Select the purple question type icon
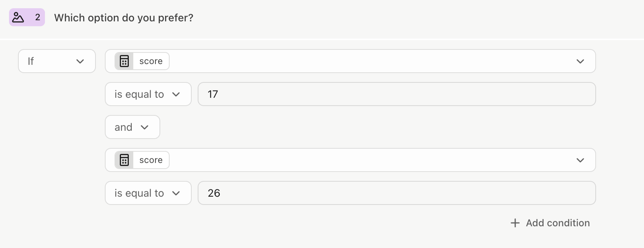Image resolution: width=644 pixels, height=248 pixels. (x=18, y=17)
